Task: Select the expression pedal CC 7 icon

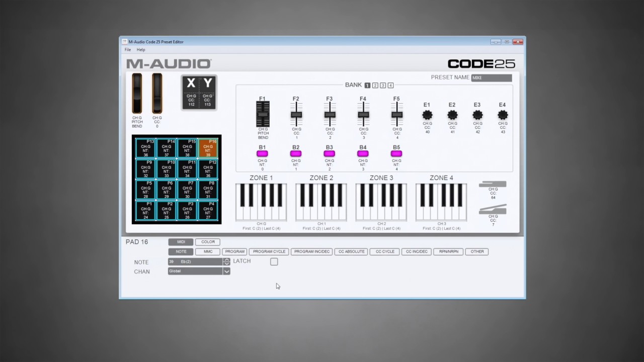Action: [493, 209]
